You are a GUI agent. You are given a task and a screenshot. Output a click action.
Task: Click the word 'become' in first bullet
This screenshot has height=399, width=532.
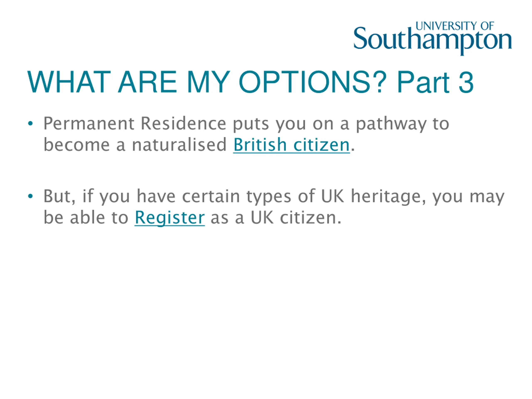coord(77,145)
